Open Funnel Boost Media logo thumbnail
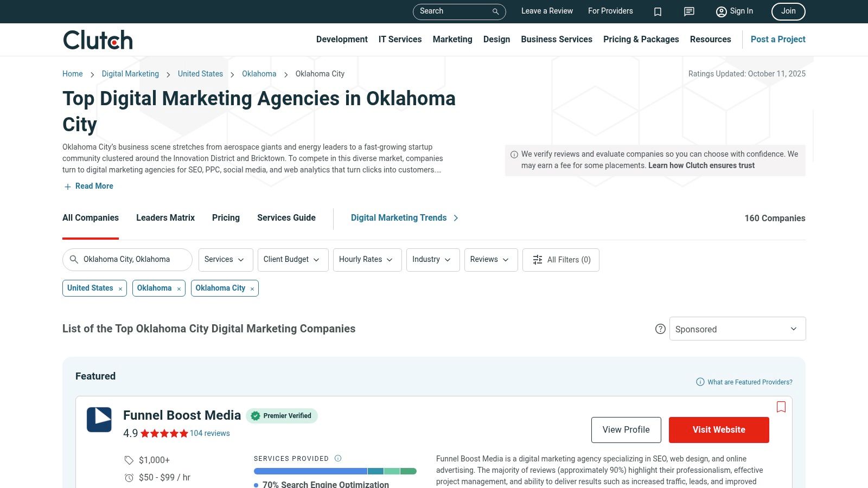 pos(99,420)
